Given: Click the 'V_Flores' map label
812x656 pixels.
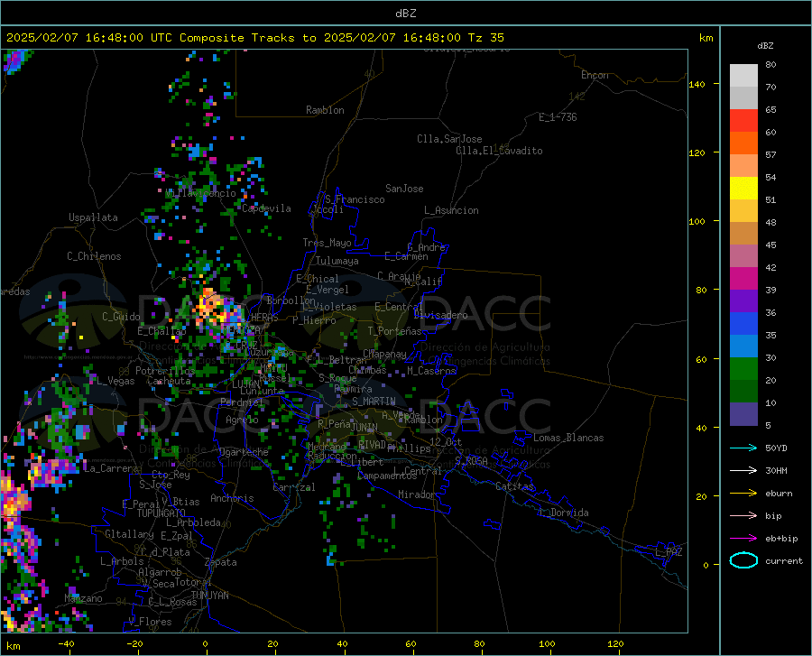Looking at the screenshot, I should pos(150,622).
